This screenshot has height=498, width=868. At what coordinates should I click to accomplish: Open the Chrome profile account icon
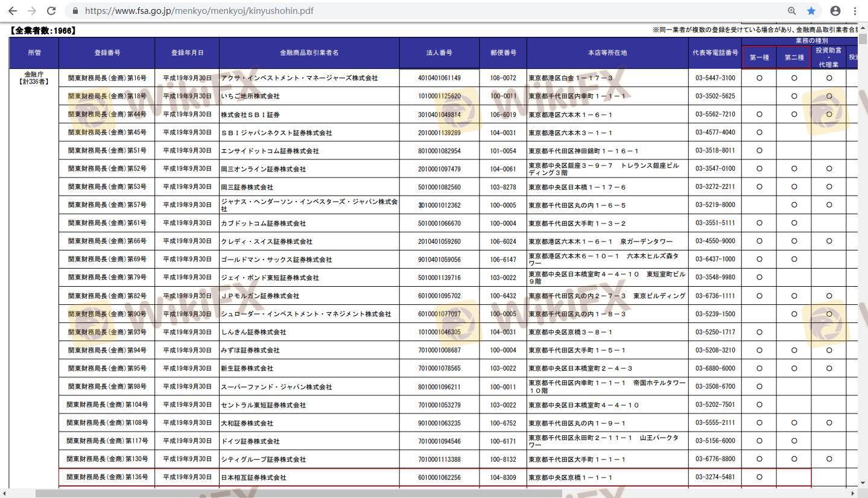click(835, 11)
